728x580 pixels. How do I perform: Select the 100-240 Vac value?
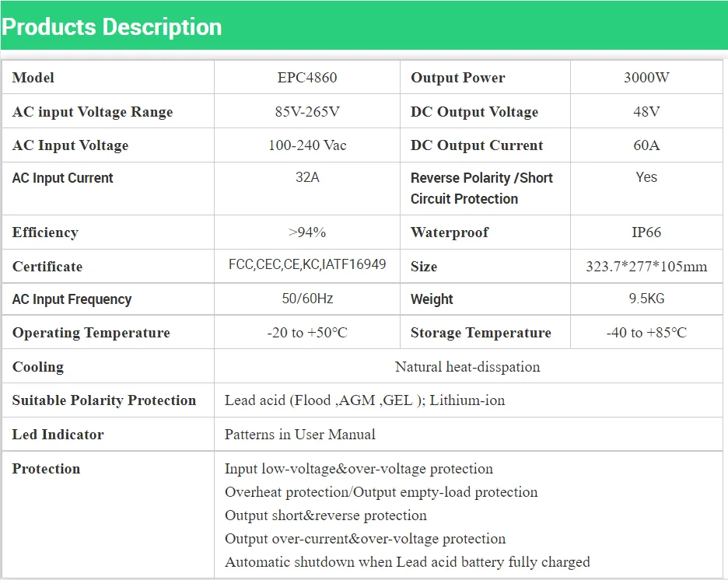pyautogui.click(x=307, y=145)
